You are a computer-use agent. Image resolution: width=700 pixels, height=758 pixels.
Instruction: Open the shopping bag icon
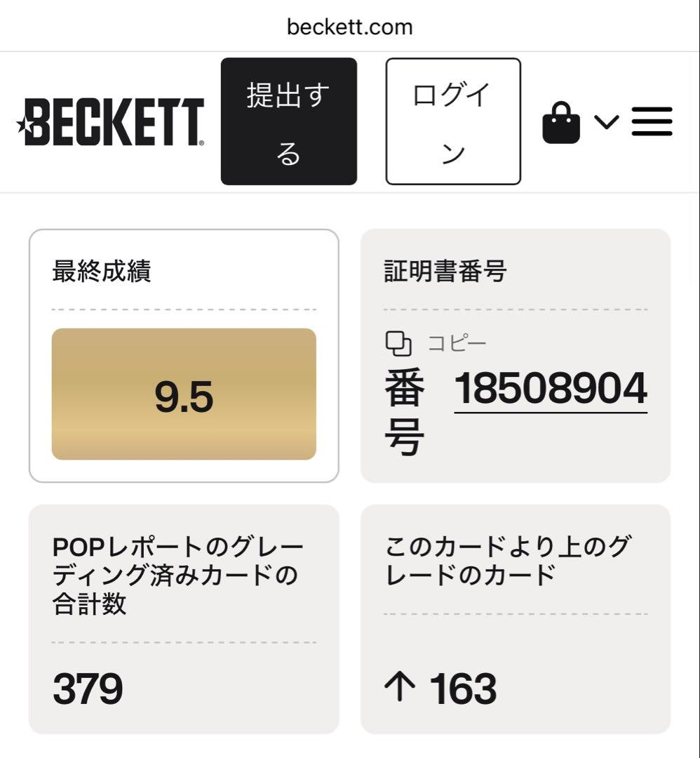click(561, 123)
